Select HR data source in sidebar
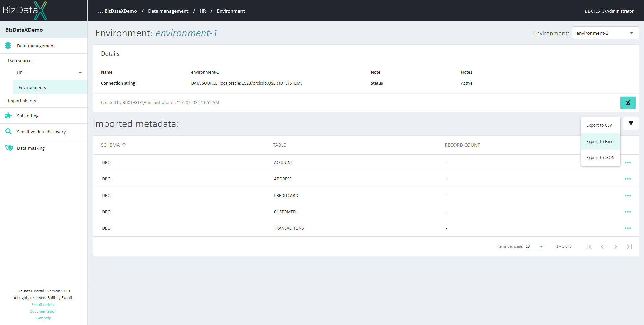644x325 pixels. (20, 73)
